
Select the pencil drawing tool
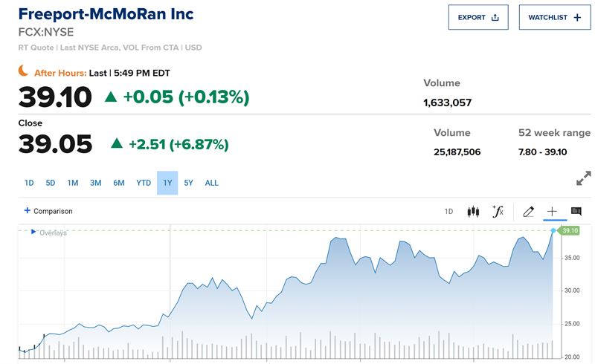pos(528,212)
